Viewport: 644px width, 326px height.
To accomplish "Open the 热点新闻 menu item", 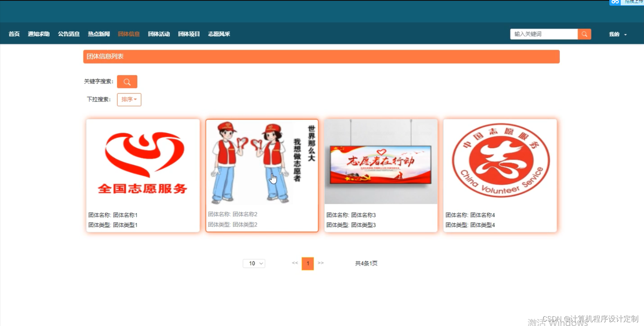I will (x=99, y=34).
